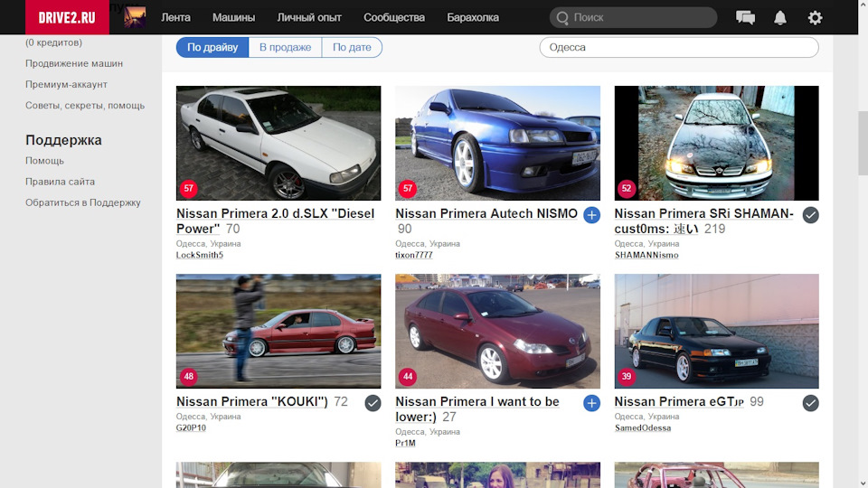
Task: Open the SHAMAN-cust0ms Primera photo
Action: click(716, 143)
